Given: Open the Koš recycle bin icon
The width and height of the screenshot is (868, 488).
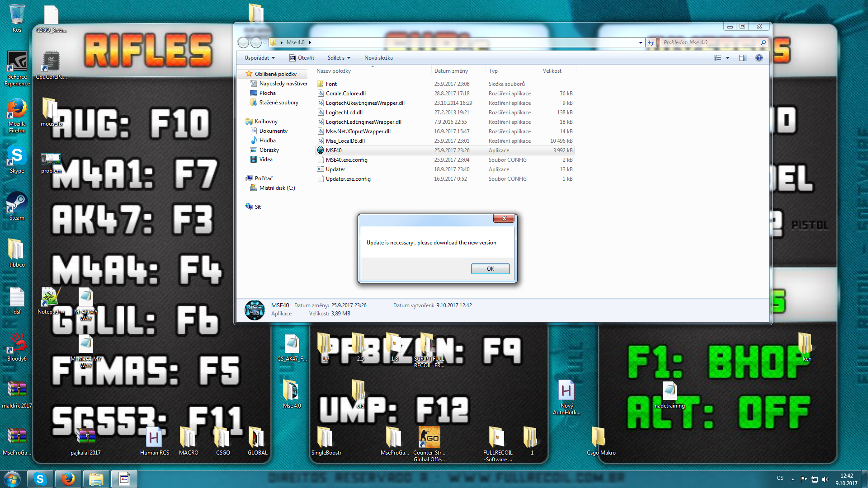Looking at the screenshot, I should 17,18.
